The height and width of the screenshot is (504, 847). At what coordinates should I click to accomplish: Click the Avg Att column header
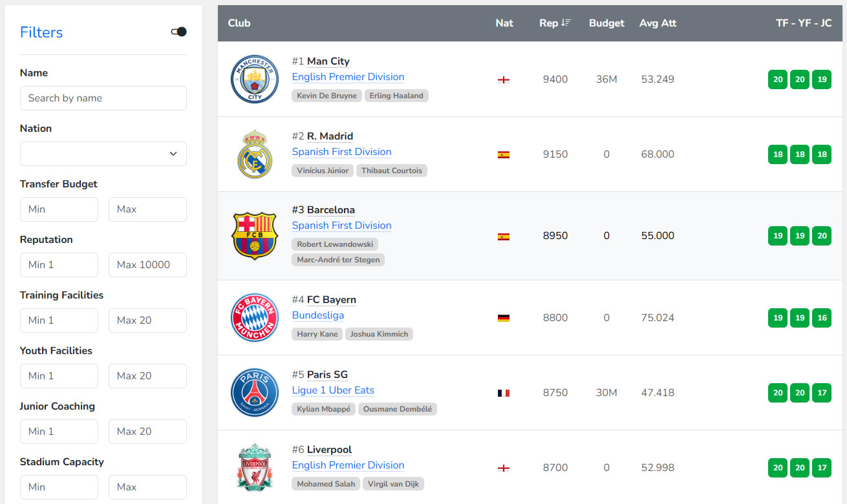(658, 23)
